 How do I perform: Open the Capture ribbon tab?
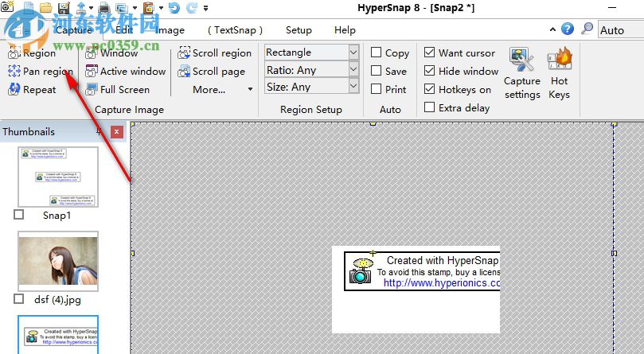pos(74,30)
